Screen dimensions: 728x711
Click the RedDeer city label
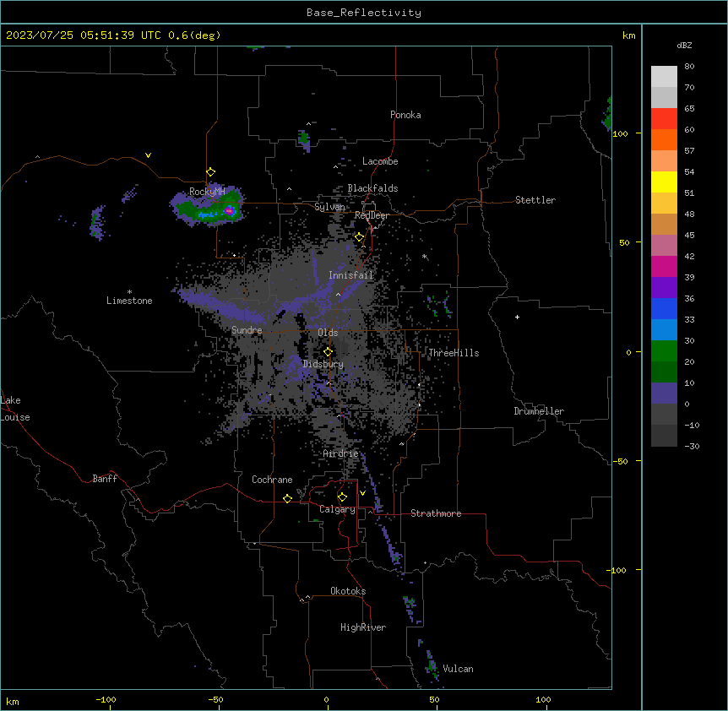pos(372,215)
